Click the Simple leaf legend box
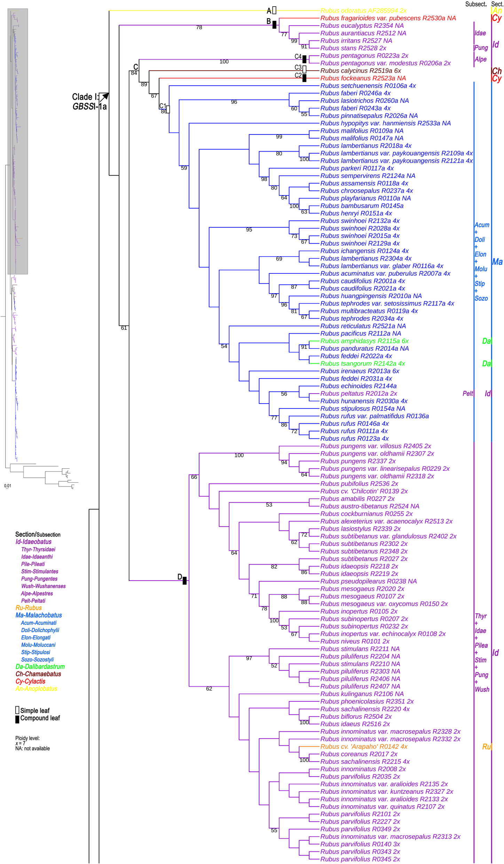Image resolution: width=504 pixels, height=864 pixels. tap(17, 710)
